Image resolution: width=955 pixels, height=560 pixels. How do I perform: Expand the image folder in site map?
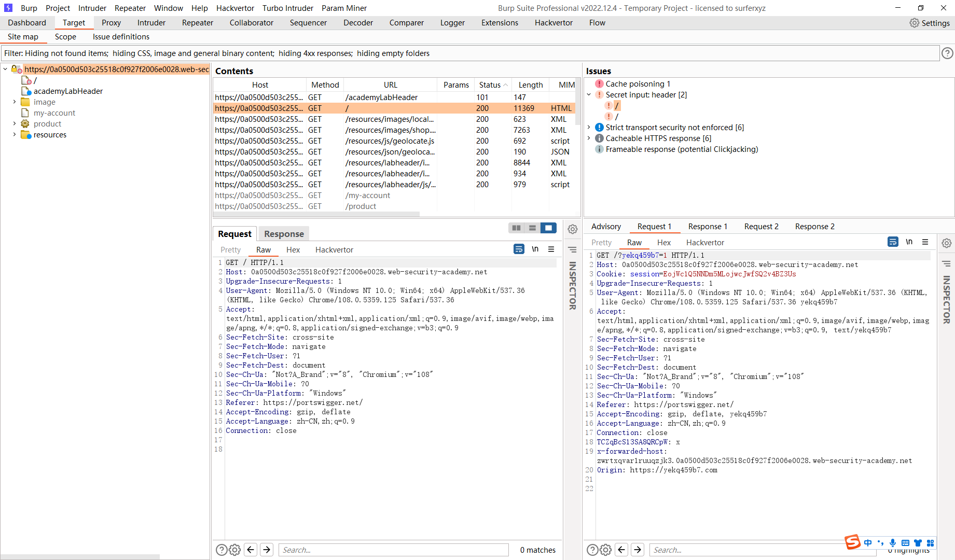pyautogui.click(x=15, y=102)
